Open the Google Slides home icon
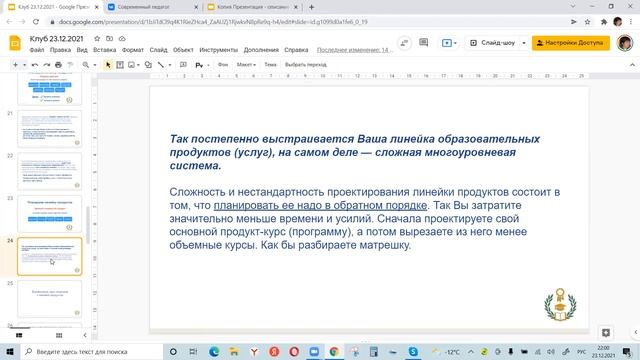The image size is (640, 360). tap(15, 43)
